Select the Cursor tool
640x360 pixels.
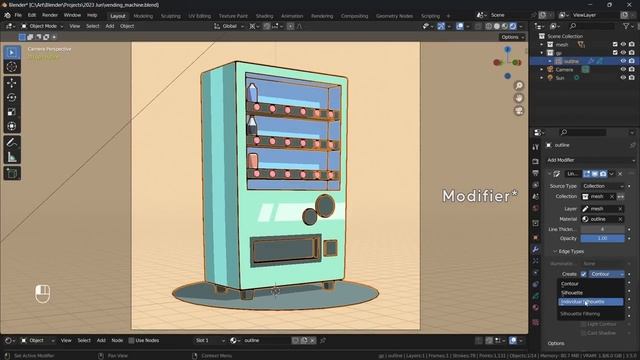12,67
